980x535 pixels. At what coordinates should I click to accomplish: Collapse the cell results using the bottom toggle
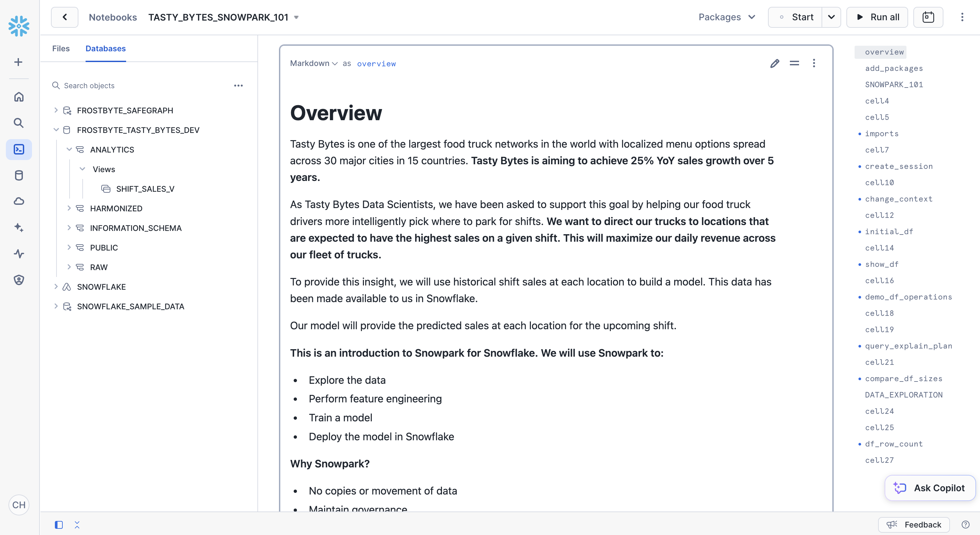(x=77, y=525)
